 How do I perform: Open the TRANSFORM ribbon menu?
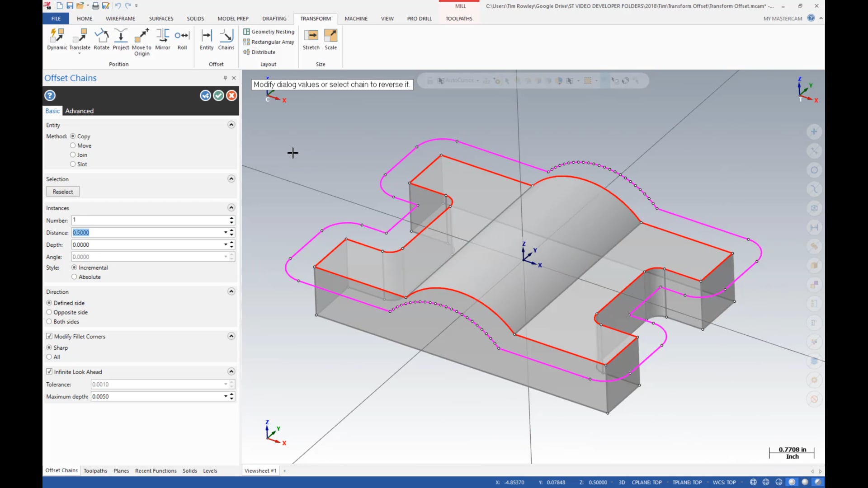click(316, 19)
